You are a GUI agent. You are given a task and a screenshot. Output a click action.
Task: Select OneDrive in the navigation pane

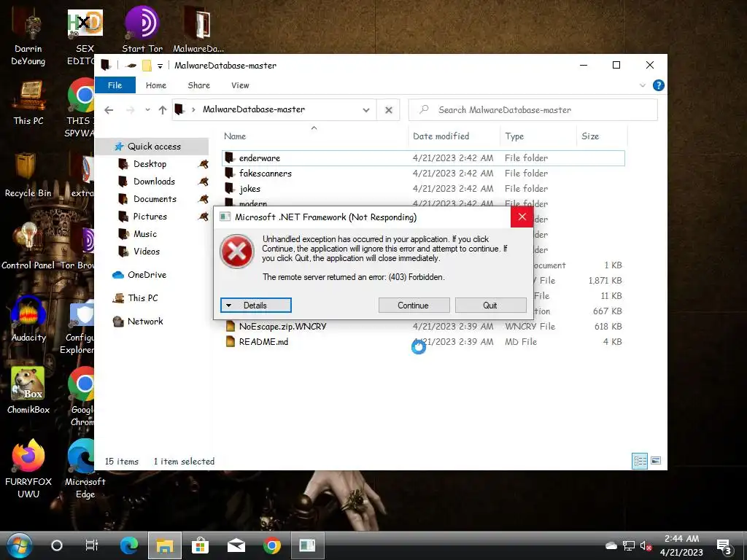146,275
